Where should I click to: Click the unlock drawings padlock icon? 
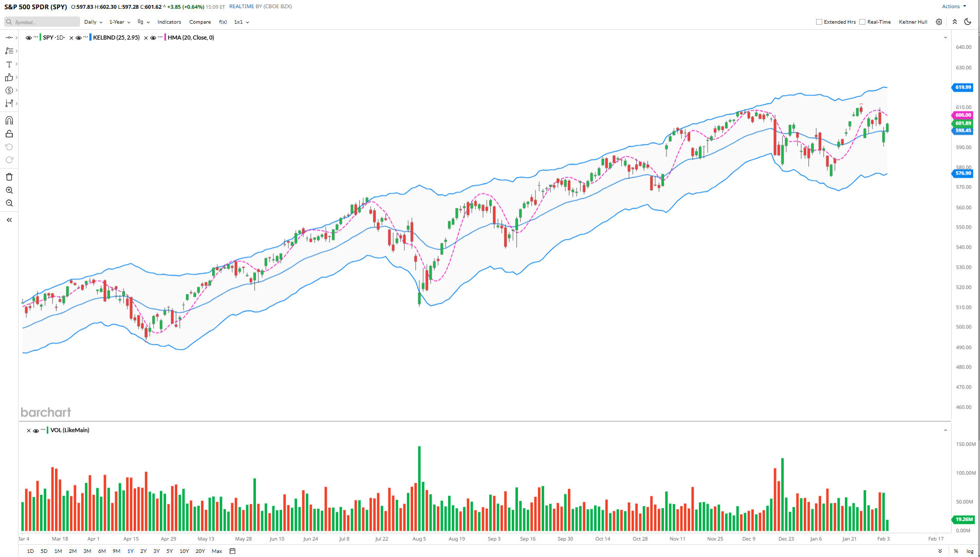click(9, 134)
